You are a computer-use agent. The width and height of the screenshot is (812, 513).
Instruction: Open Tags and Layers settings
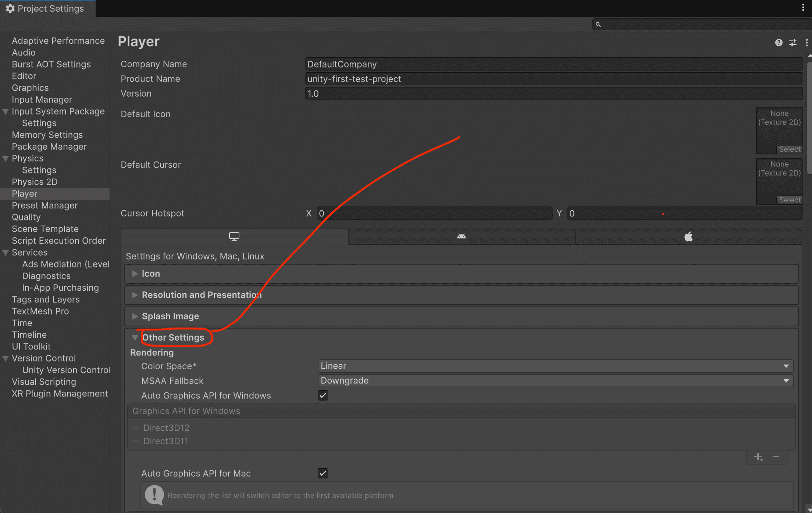pyautogui.click(x=46, y=299)
